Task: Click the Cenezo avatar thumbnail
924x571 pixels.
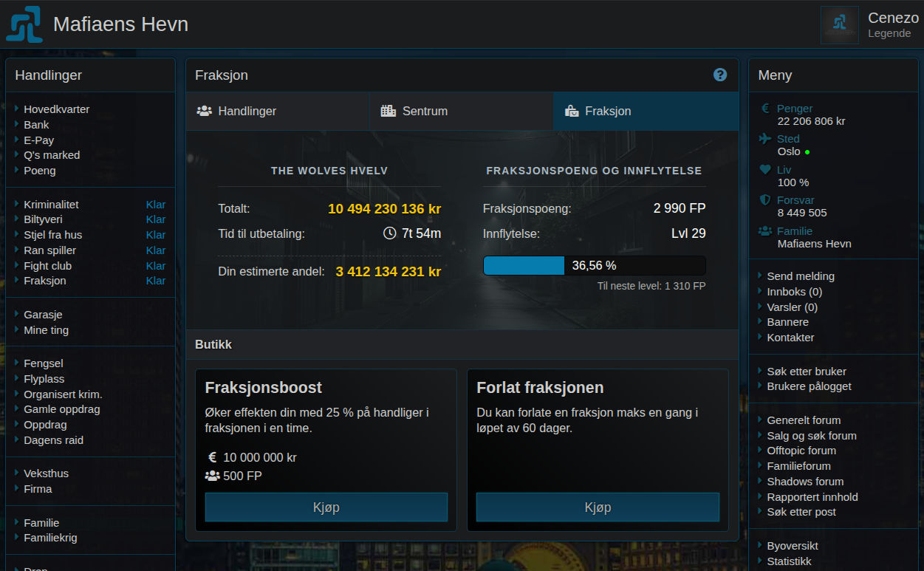Action: point(839,24)
